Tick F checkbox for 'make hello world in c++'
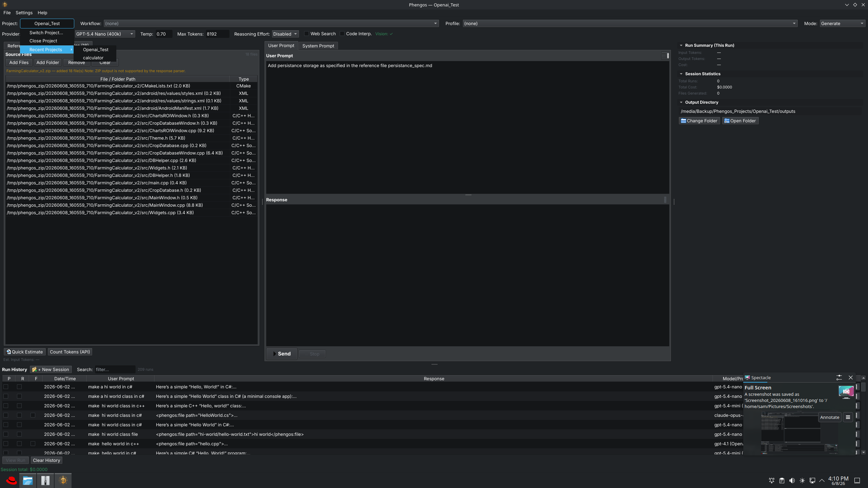The height and width of the screenshot is (488, 868). click(x=33, y=444)
